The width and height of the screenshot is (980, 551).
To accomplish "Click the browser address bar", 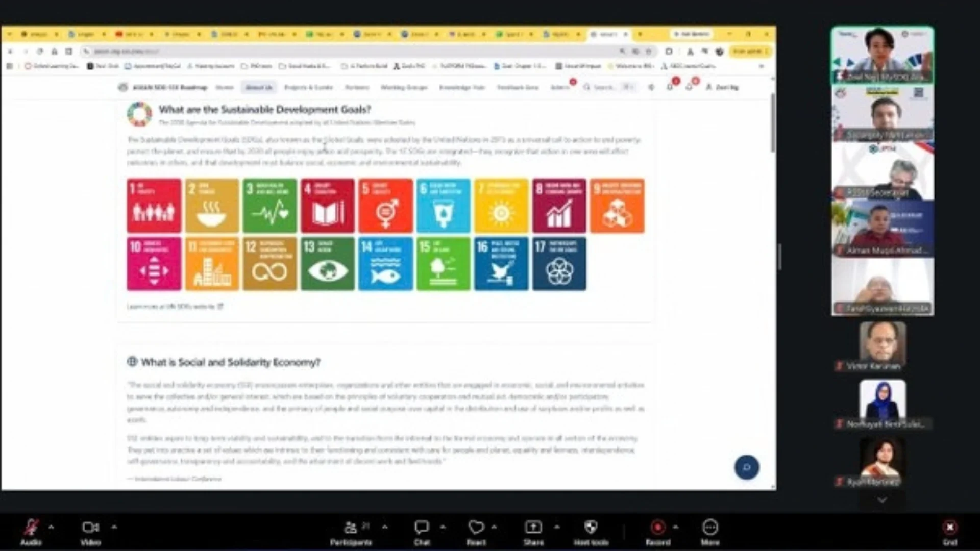I will 352,51.
